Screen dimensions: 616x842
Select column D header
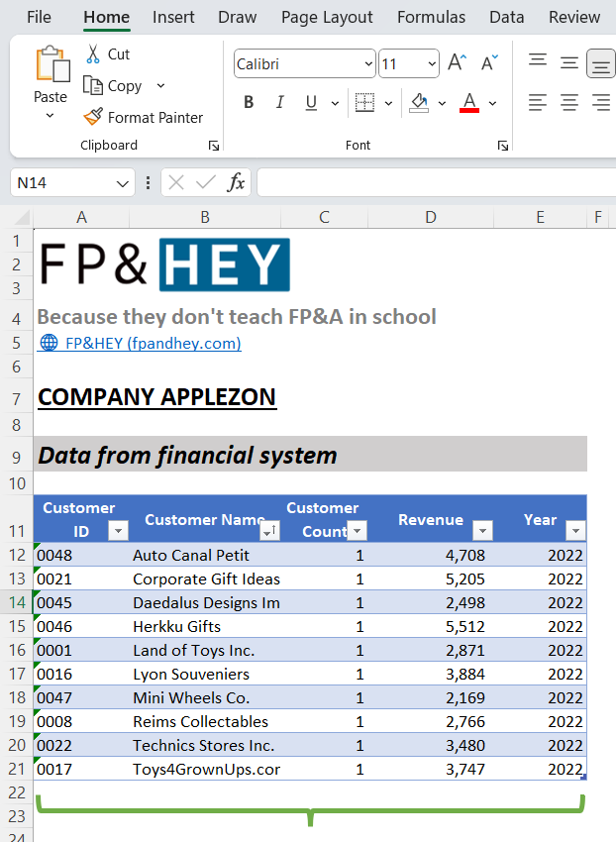tap(431, 217)
